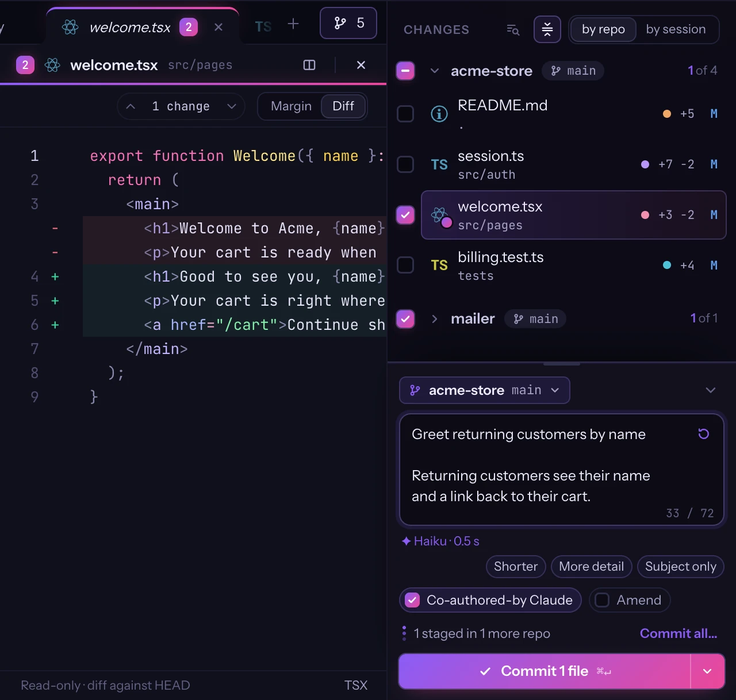The image size is (736, 700).
Task: Open the branch count button showing 5
Action: click(x=348, y=23)
